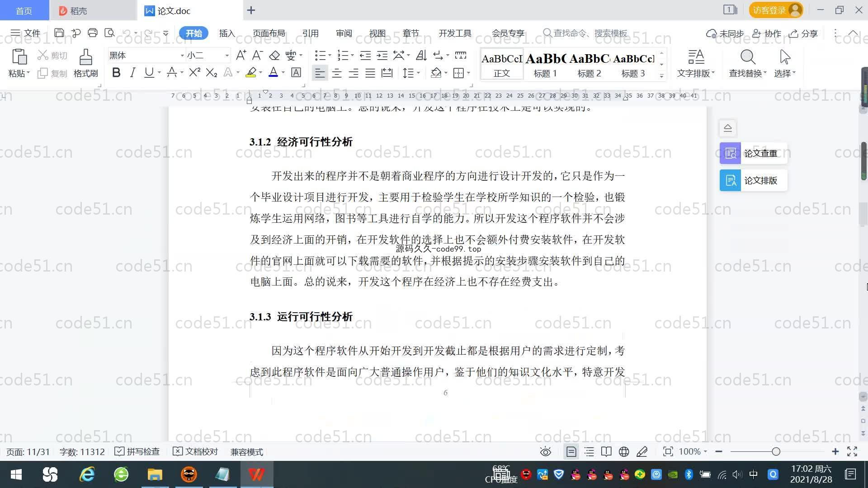Viewport: 868px width, 488px height.
Task: Expand the styles gallery
Action: point(661,76)
